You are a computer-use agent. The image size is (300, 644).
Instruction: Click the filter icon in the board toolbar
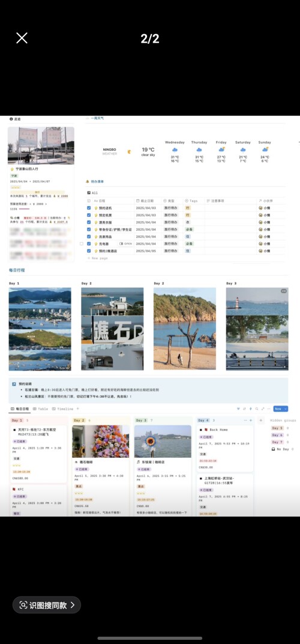(x=238, y=409)
